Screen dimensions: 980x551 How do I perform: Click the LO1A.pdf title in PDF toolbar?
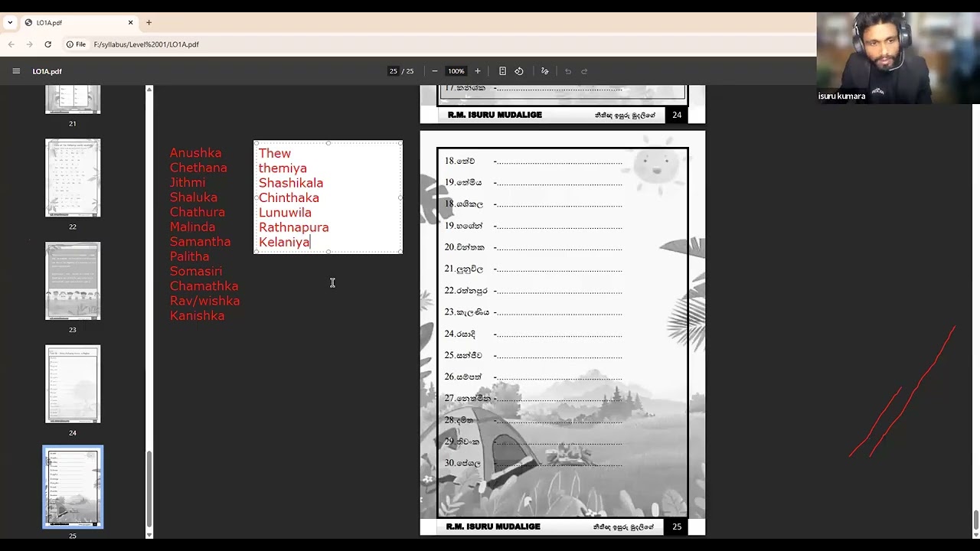point(47,71)
